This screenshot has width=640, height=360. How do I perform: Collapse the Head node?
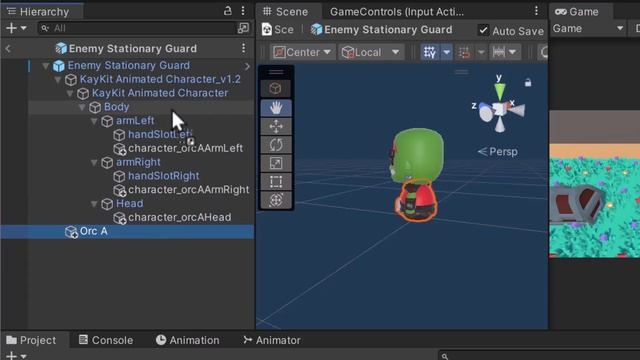pyautogui.click(x=94, y=204)
